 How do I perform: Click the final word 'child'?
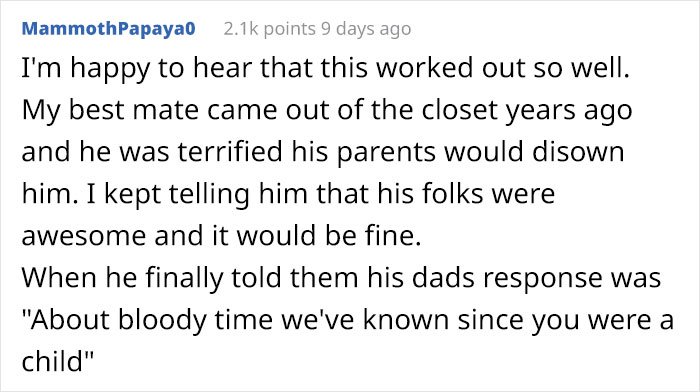point(52,362)
